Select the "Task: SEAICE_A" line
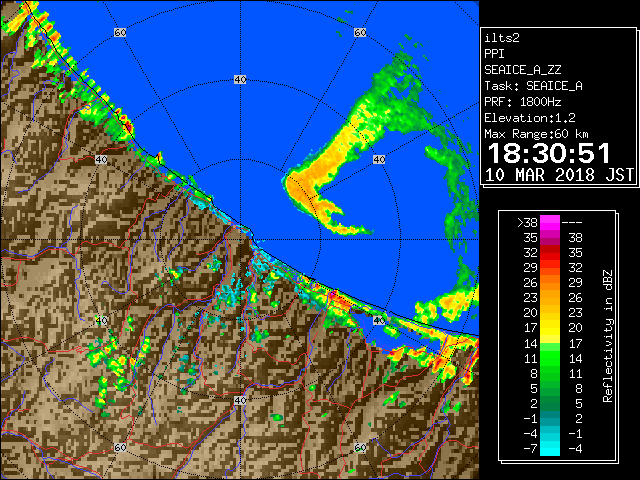Image resolution: width=640 pixels, height=480 pixels. (533, 86)
